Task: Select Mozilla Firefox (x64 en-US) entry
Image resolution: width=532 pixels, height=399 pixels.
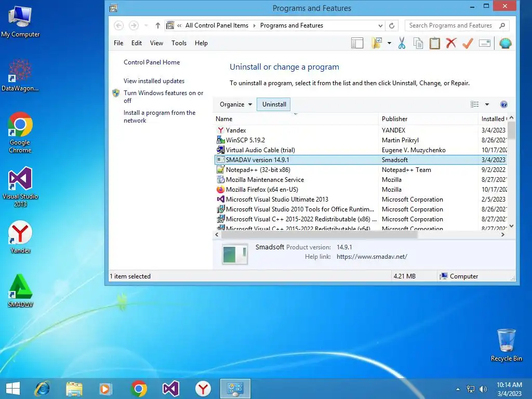Action: tap(361, 189)
